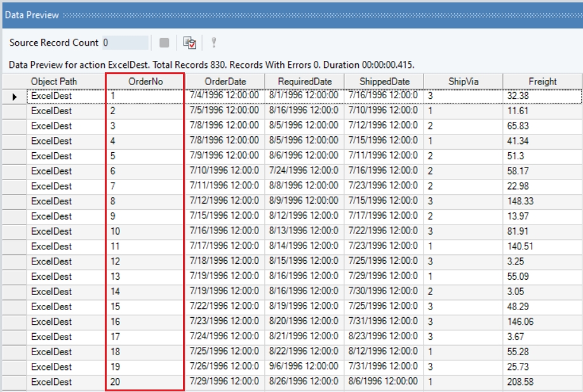The image size is (583, 392).
Task: Click the RequiredDate column header
Action: click(x=305, y=81)
